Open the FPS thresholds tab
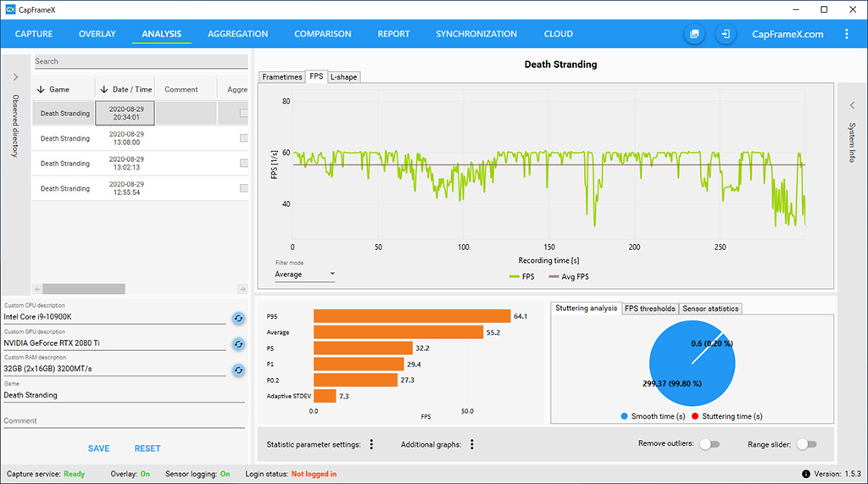The height and width of the screenshot is (484, 868). (649, 309)
